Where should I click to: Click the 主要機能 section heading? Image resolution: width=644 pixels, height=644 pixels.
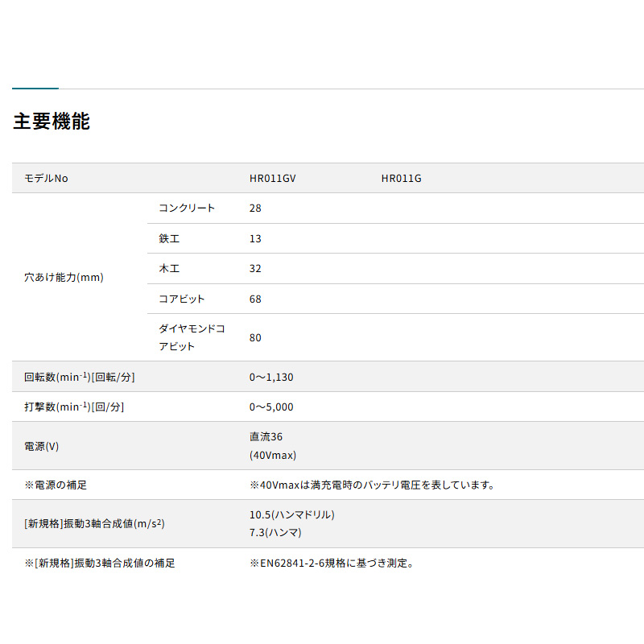coord(52,122)
